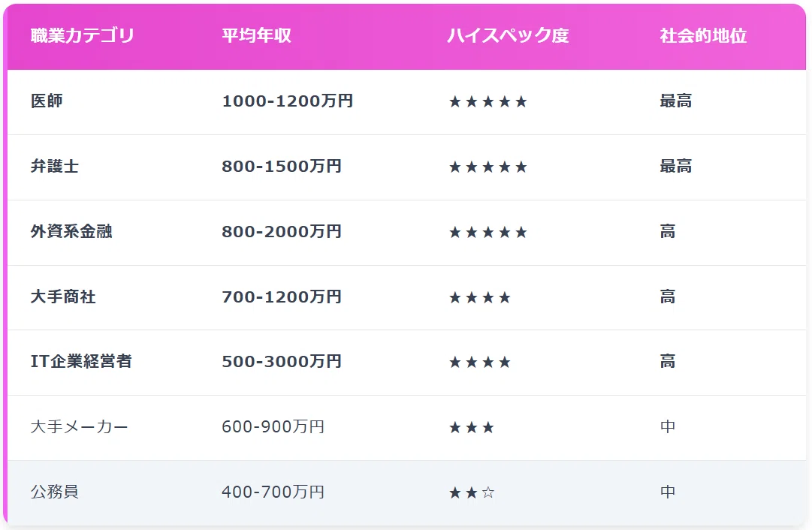Click the five-star rating in 弁護士 row
812x530 pixels.
click(488, 167)
